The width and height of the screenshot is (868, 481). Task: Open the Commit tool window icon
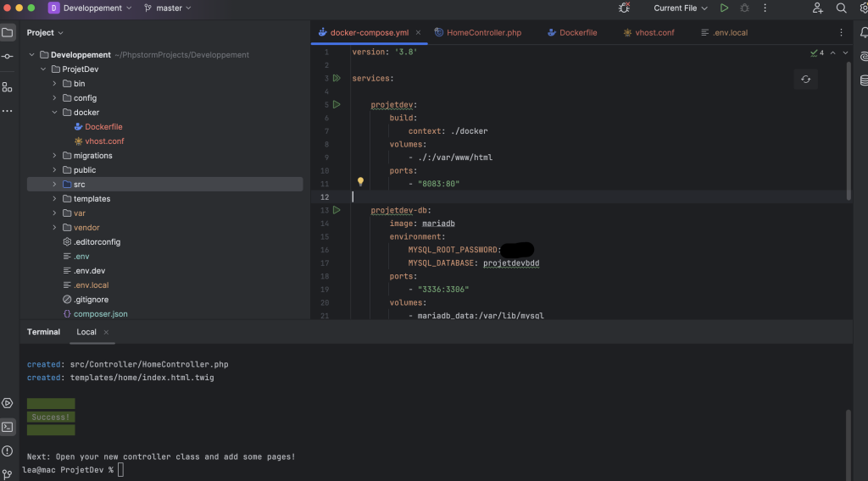pyautogui.click(x=8, y=56)
